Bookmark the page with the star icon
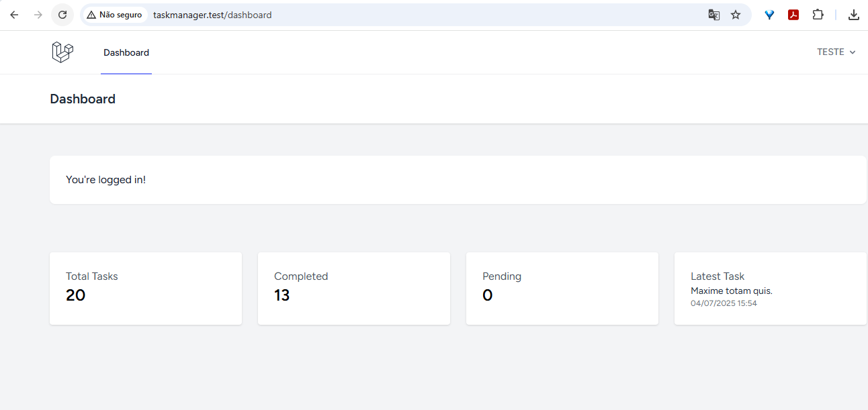 coord(736,14)
